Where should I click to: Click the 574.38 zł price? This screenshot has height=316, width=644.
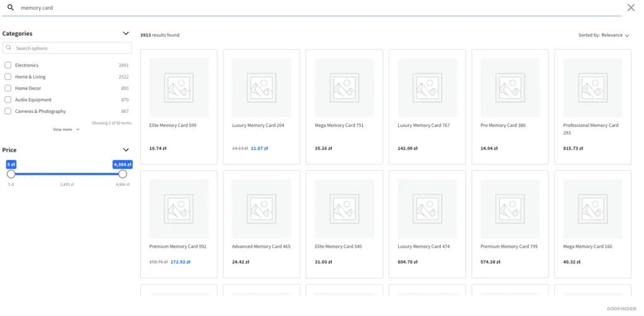(x=491, y=262)
